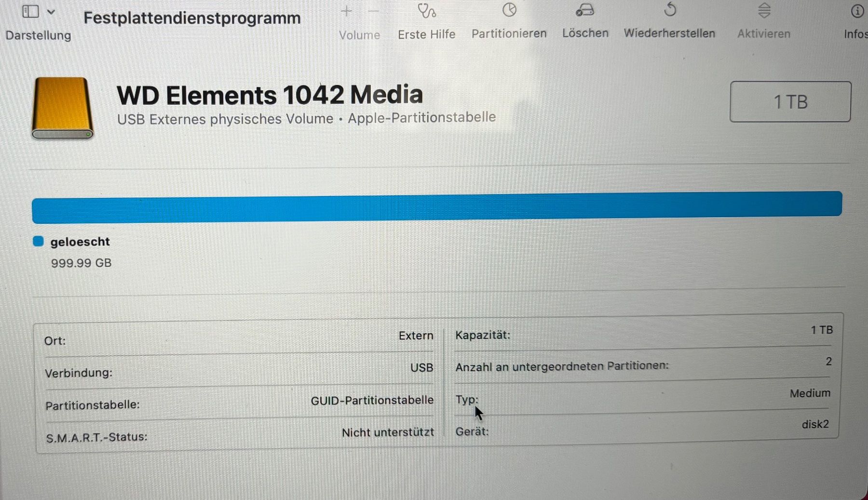868x500 pixels.
Task: Click the blue geloescht legend swatch
Action: (38, 241)
